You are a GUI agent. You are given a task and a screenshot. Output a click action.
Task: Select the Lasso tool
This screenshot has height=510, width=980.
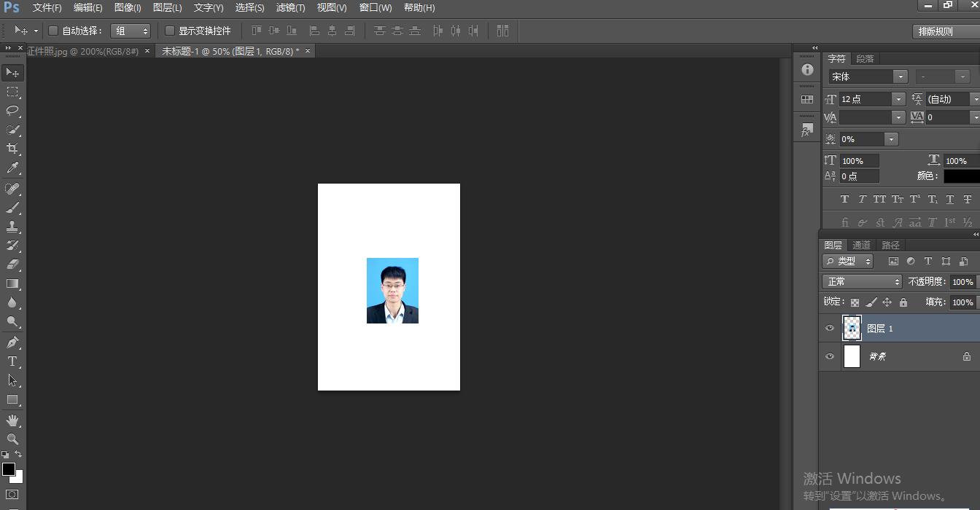click(12, 111)
